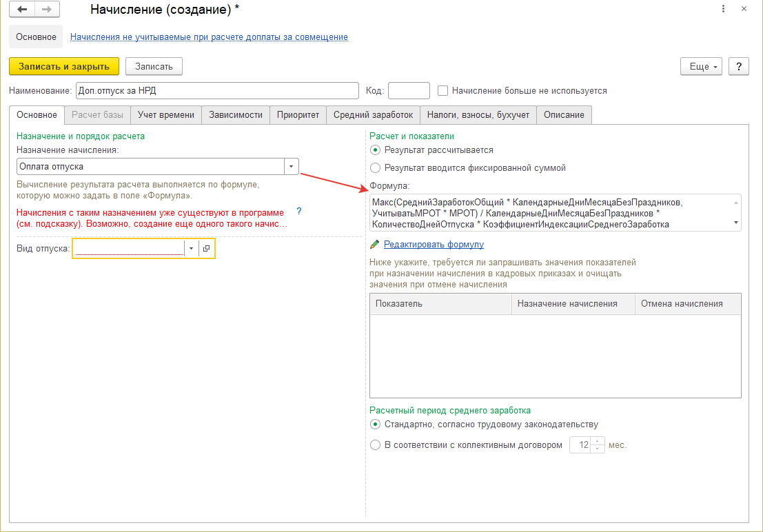Click the forward navigation arrow

coord(47,10)
